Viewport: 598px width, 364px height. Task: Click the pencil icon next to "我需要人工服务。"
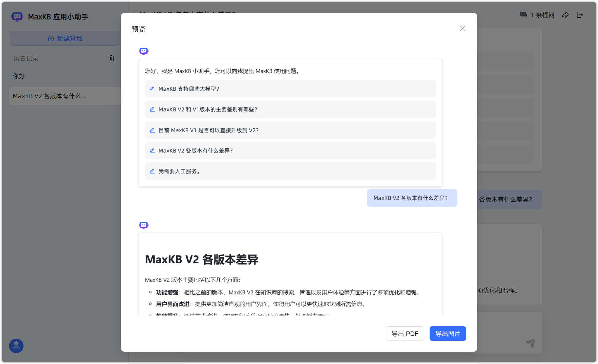pyautogui.click(x=152, y=171)
